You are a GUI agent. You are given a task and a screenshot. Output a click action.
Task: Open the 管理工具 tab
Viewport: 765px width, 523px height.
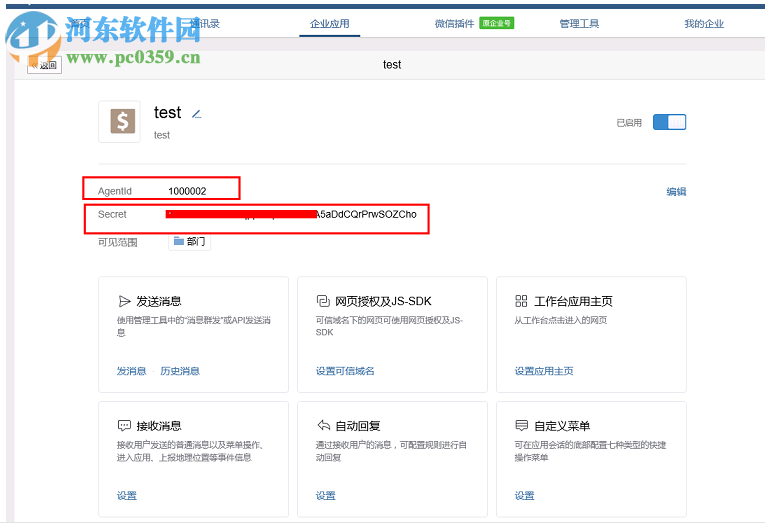pyautogui.click(x=579, y=23)
